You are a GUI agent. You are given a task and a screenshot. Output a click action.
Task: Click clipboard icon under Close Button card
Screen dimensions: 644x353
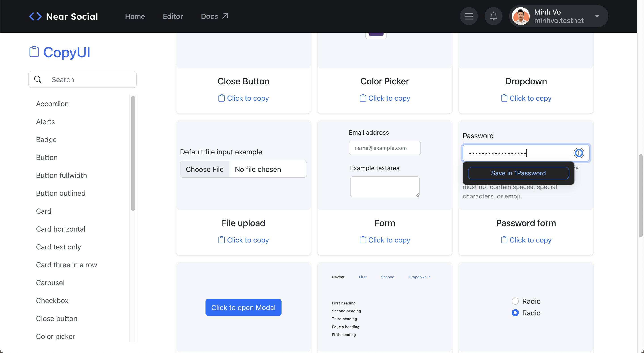[221, 98]
